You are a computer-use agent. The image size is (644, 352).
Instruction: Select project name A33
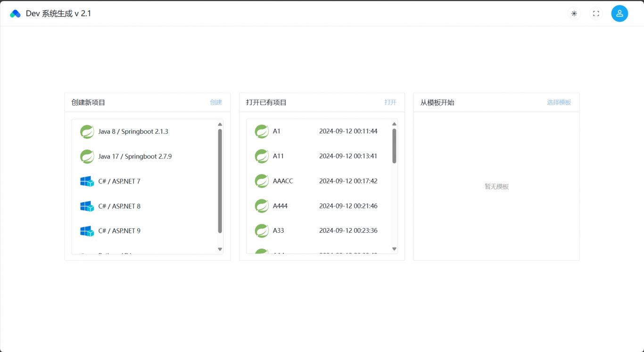point(278,231)
